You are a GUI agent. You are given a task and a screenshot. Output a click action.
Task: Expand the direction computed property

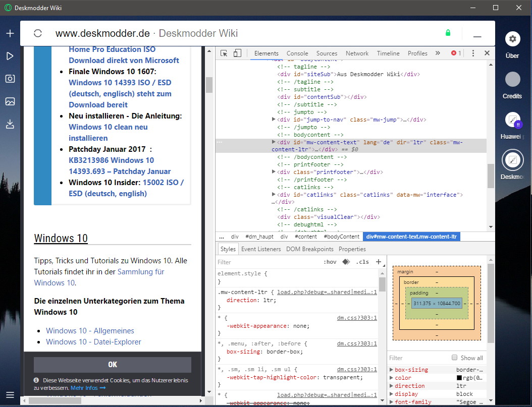point(391,386)
